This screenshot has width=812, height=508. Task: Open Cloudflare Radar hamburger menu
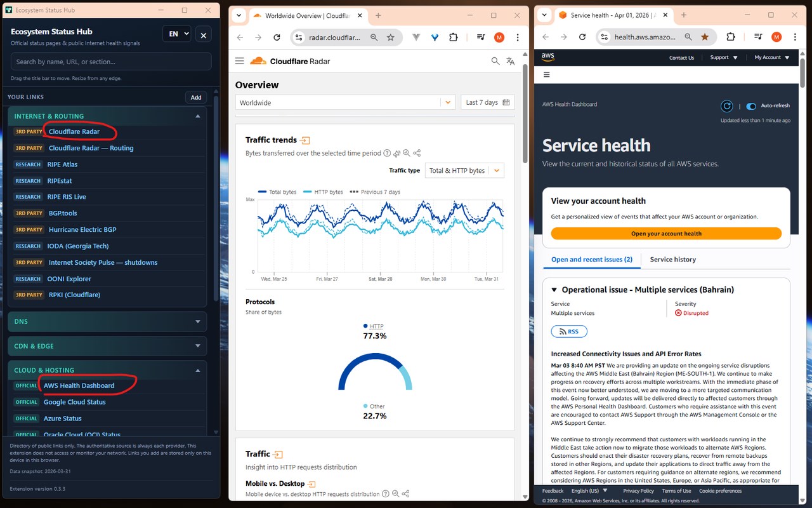click(239, 61)
